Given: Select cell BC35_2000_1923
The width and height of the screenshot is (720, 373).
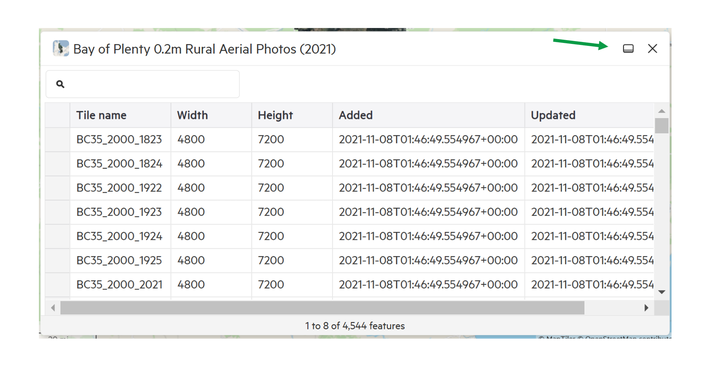Looking at the screenshot, I should pyautogui.click(x=120, y=212).
